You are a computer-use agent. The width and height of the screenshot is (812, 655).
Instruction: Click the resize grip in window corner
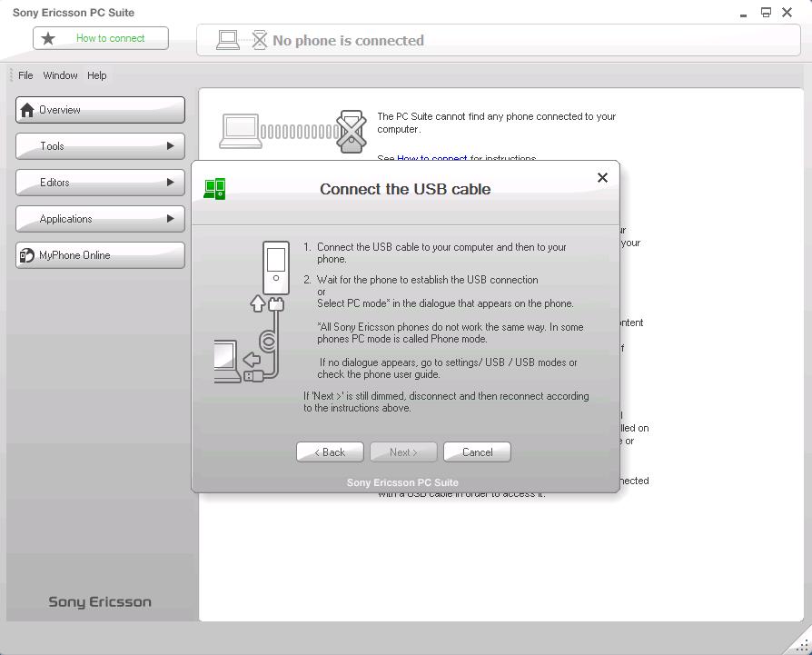[x=802, y=645]
